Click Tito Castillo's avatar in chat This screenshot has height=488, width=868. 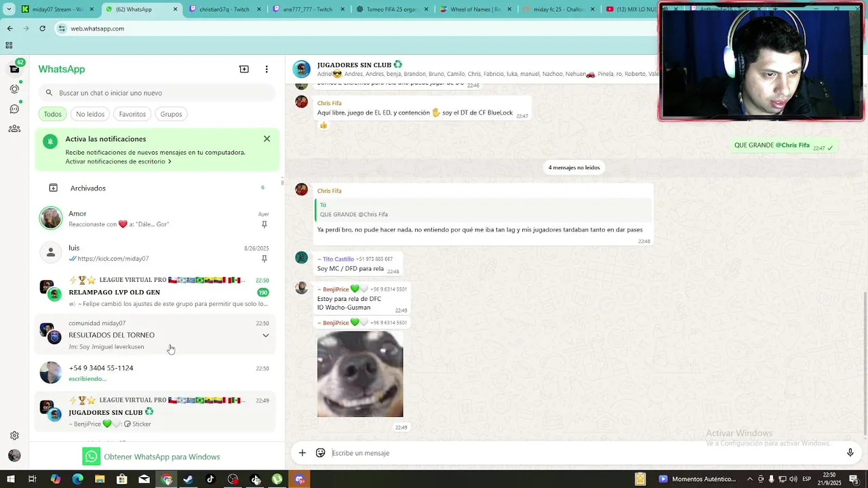coord(302,258)
